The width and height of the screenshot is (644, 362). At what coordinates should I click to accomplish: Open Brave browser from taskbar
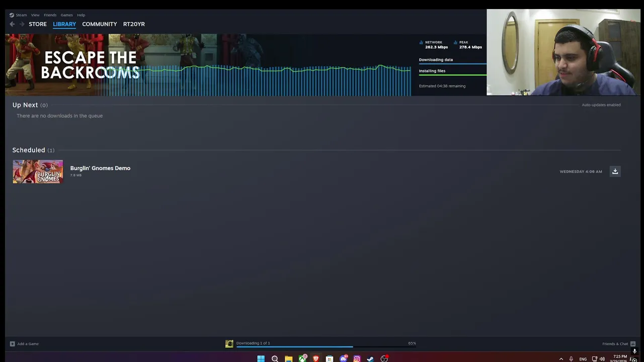pyautogui.click(x=316, y=358)
